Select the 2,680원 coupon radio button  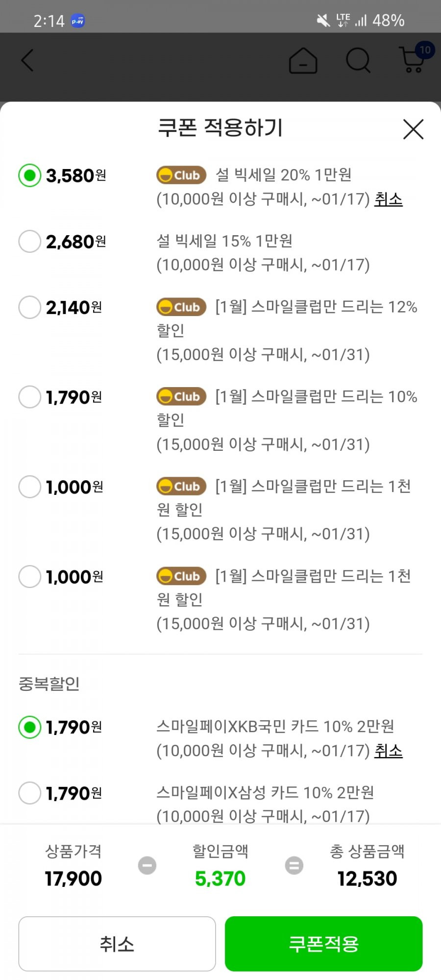[29, 242]
